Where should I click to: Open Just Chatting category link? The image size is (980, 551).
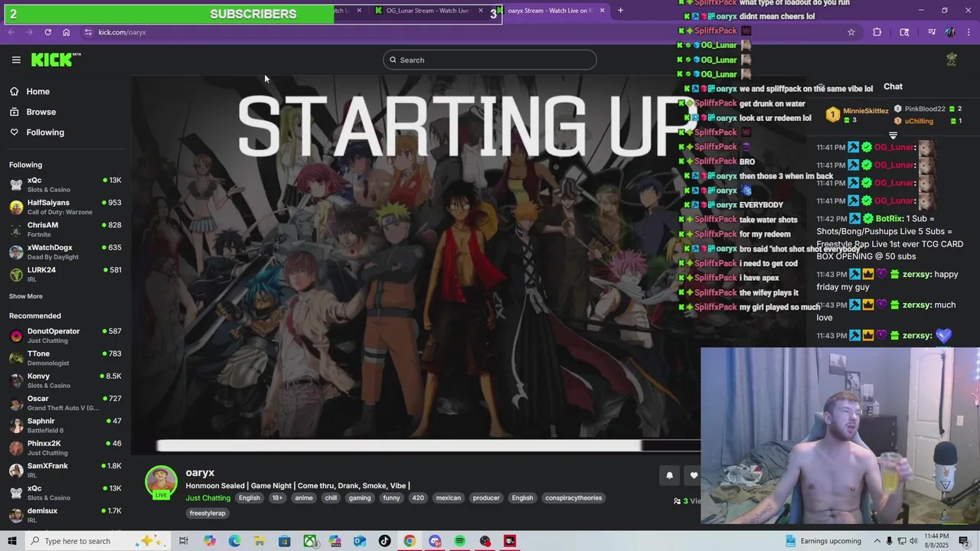[x=207, y=498]
